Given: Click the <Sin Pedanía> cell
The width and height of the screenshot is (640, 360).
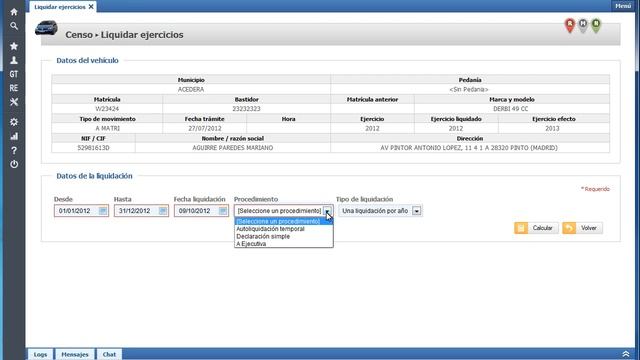Looking at the screenshot, I should tap(470, 89).
